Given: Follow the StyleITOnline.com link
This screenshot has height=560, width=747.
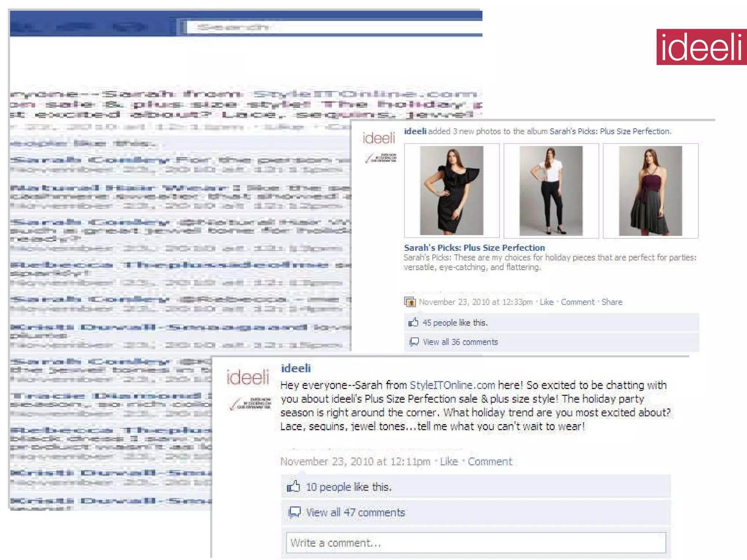Looking at the screenshot, I should coord(452,385).
